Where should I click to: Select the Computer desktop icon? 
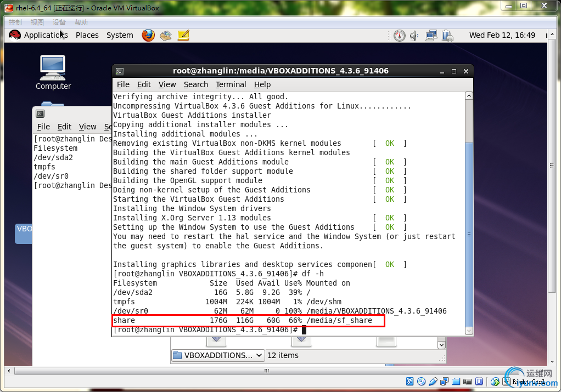53,72
